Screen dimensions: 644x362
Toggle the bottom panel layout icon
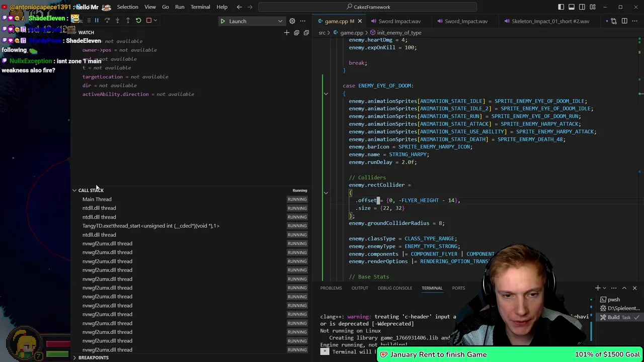click(572, 7)
